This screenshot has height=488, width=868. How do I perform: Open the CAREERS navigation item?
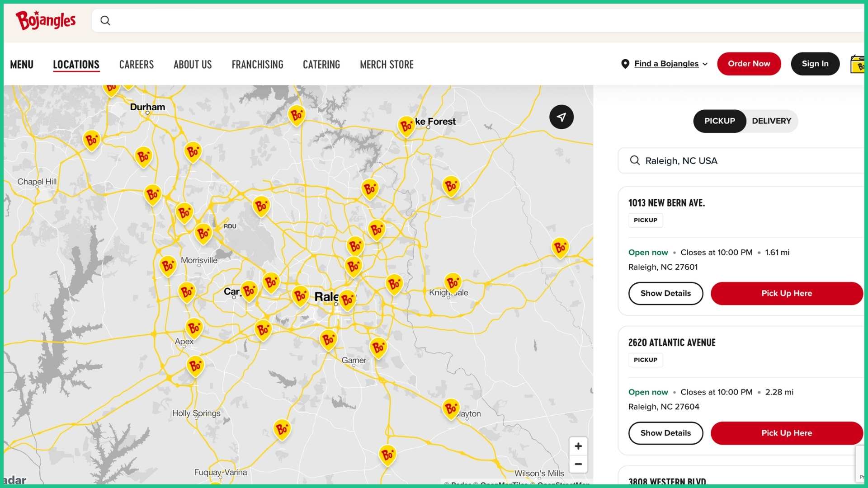click(137, 65)
